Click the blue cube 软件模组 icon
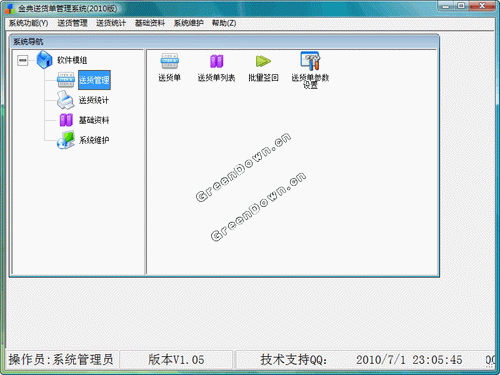 pyautogui.click(x=44, y=60)
